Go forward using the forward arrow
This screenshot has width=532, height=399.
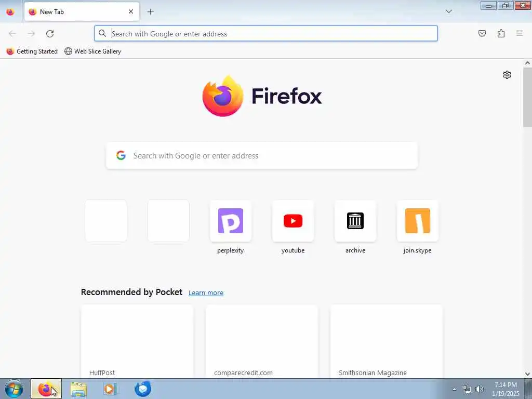(31, 34)
